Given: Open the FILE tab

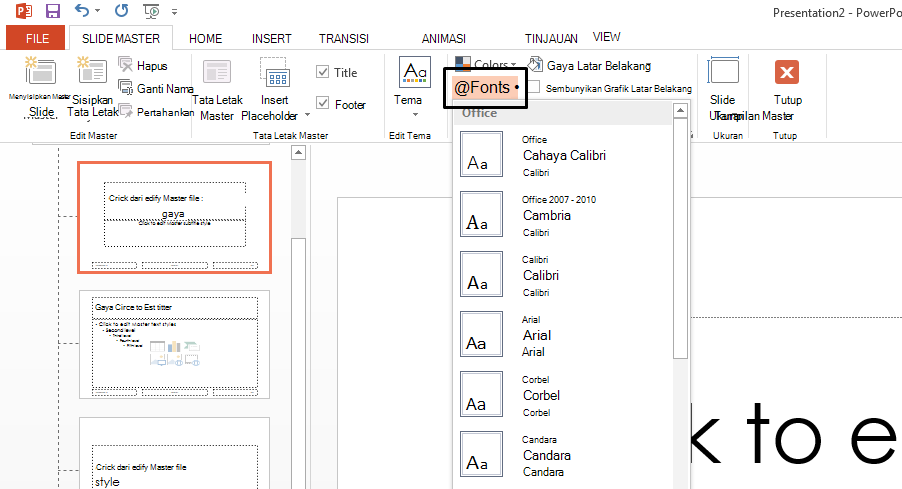Looking at the screenshot, I should tap(37, 39).
